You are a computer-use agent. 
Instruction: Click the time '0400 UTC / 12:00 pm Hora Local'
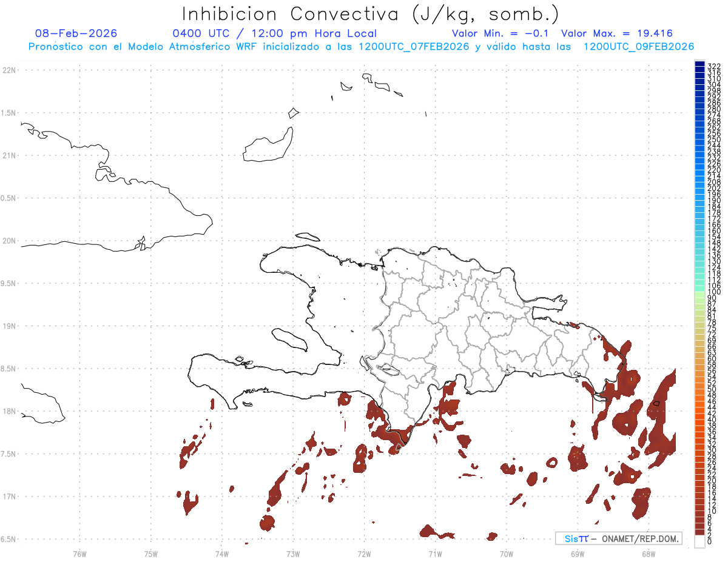click(x=274, y=33)
